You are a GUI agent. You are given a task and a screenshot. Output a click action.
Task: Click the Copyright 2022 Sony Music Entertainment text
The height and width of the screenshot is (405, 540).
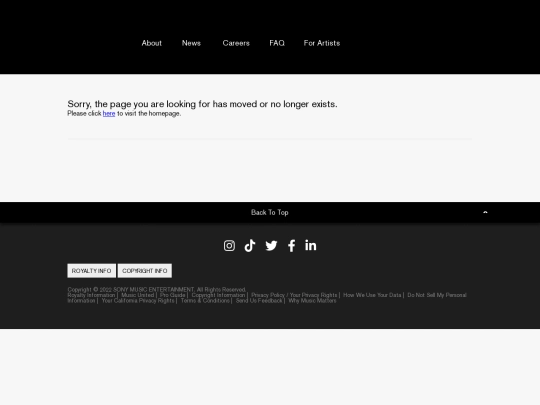157,290
